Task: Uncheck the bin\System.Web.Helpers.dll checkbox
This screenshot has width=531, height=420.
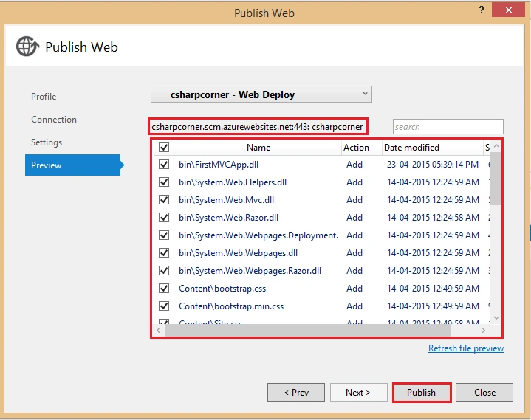Action: coord(164,182)
